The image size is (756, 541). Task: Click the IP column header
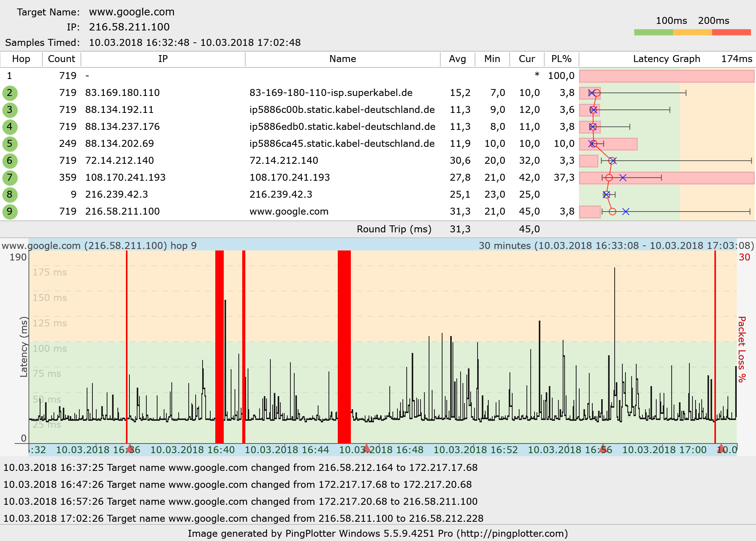(x=163, y=59)
